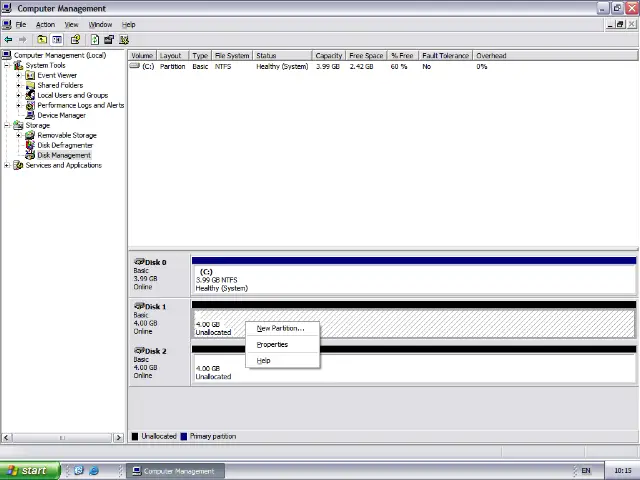640x480 pixels.
Task: Click the Device Manager icon in tree
Action: coord(30,115)
